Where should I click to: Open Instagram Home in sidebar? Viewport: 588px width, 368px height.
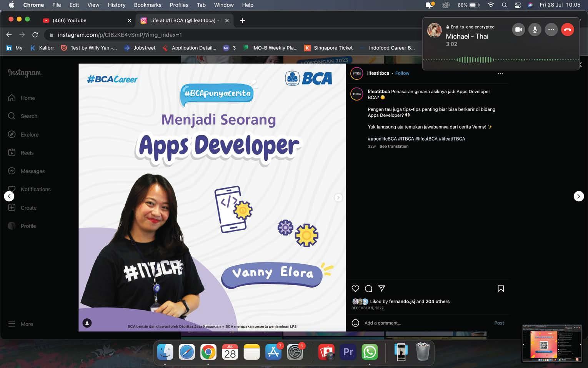[x=22, y=98]
